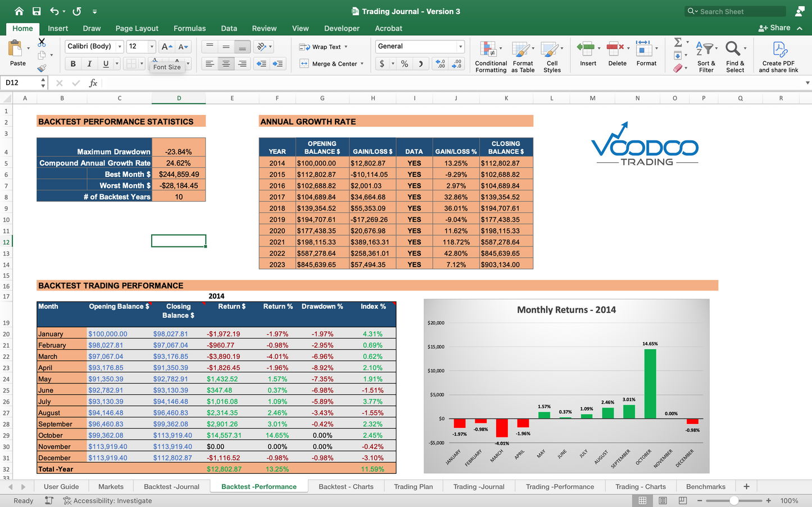Click the Format Painter brush icon
This screenshot has width=812, height=507.
click(42, 68)
